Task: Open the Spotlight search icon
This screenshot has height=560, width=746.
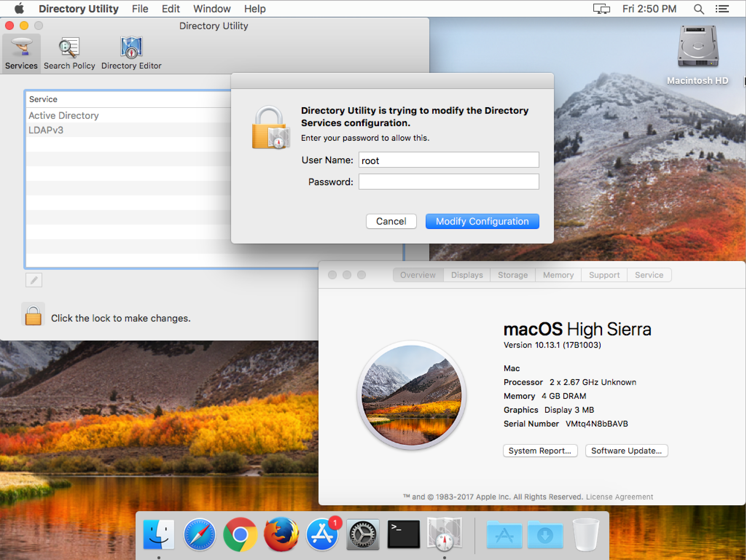Action: click(x=698, y=9)
